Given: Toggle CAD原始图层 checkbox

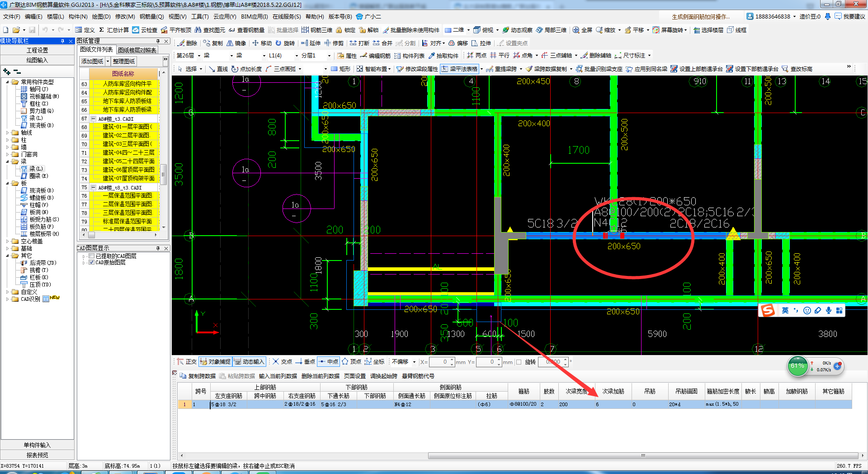Looking at the screenshot, I should pyautogui.click(x=92, y=262).
